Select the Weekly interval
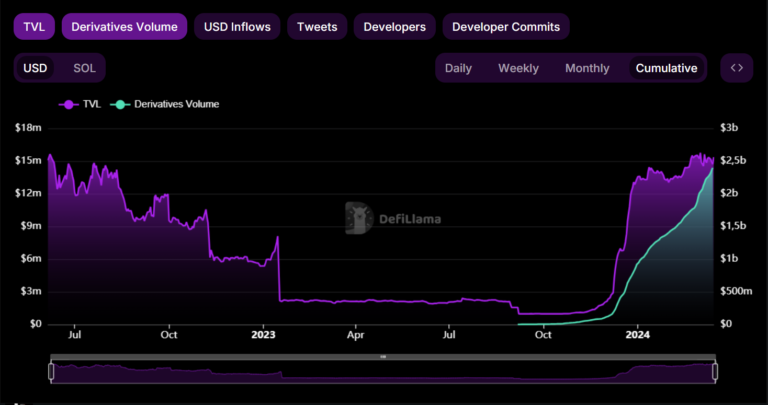Image resolution: width=768 pixels, height=405 pixels. 518,68
